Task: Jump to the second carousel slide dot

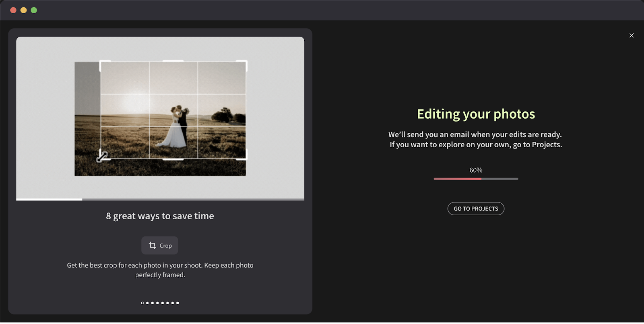Action: (x=147, y=303)
